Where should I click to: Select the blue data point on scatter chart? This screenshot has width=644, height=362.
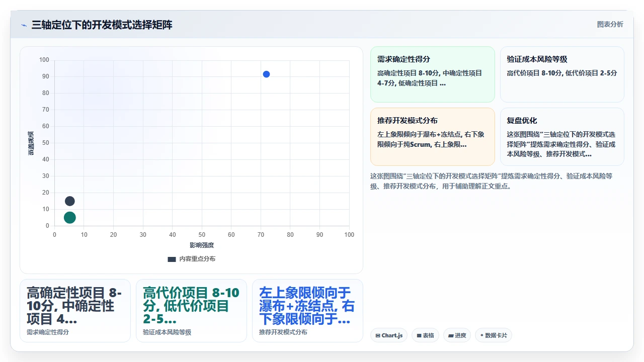[x=266, y=74]
